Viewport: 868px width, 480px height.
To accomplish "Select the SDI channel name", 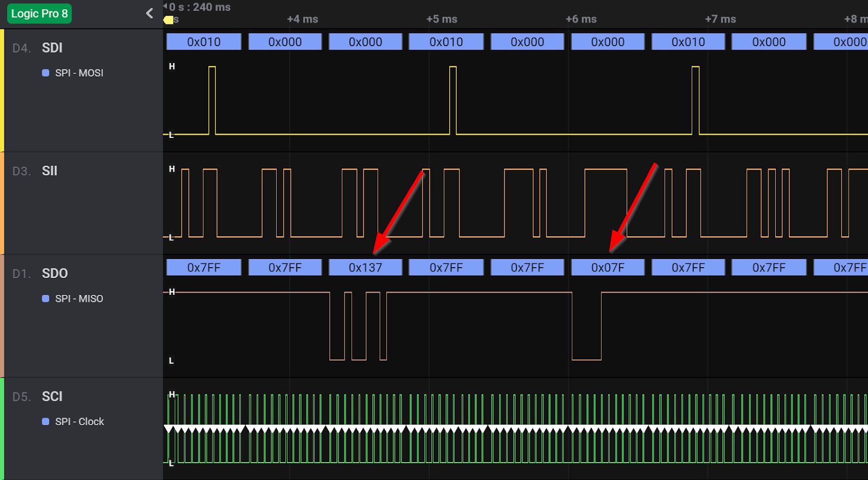I will [52, 48].
